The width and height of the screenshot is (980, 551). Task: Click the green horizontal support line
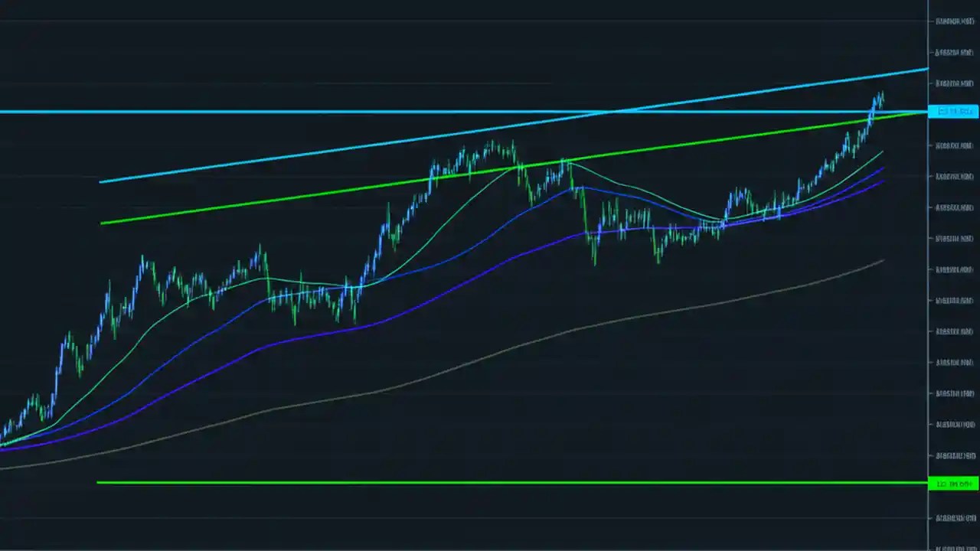tap(459, 482)
